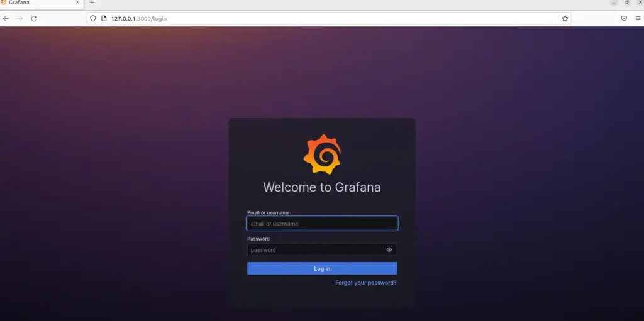Minimize the browser window
Image resolution: width=644 pixels, height=321 pixels.
pos(614,3)
